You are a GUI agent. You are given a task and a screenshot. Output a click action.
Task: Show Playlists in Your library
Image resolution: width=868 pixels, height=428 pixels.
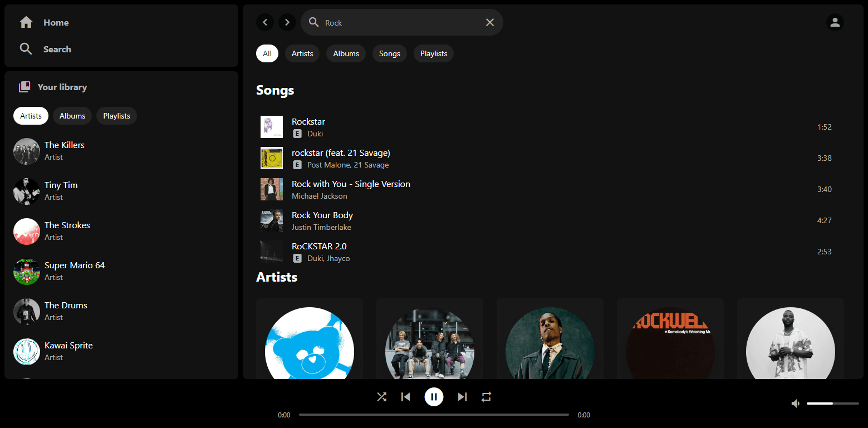(x=117, y=116)
